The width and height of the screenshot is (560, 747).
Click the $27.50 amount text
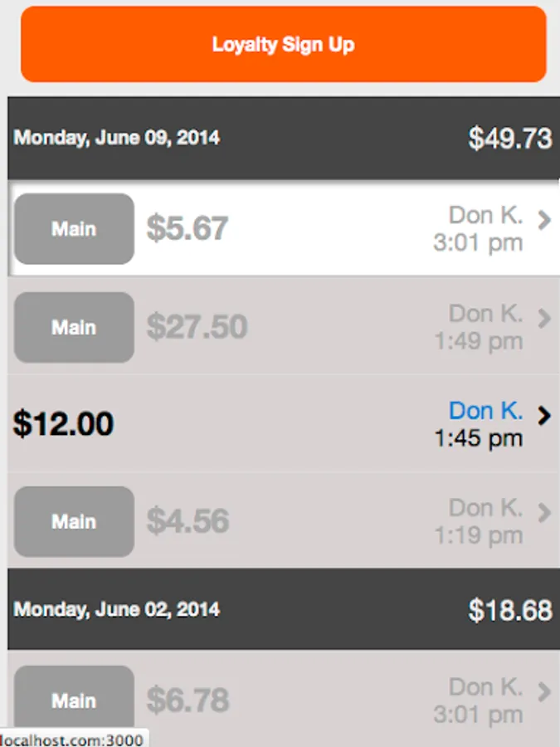pos(197,327)
